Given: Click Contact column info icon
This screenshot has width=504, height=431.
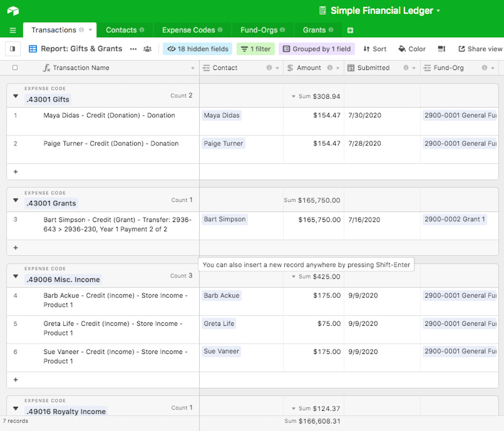Looking at the screenshot, I should 269,68.
